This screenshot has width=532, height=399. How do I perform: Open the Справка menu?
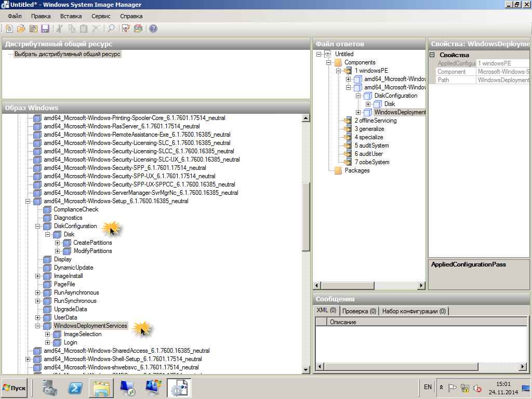coord(131,16)
